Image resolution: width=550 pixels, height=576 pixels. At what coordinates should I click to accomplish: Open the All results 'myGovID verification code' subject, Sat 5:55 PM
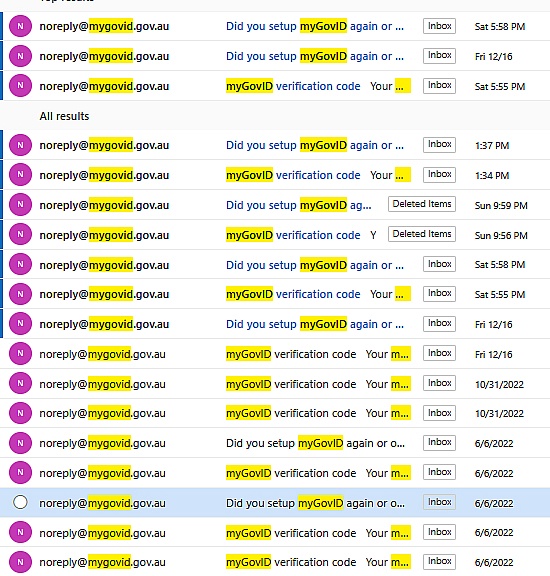tap(293, 294)
